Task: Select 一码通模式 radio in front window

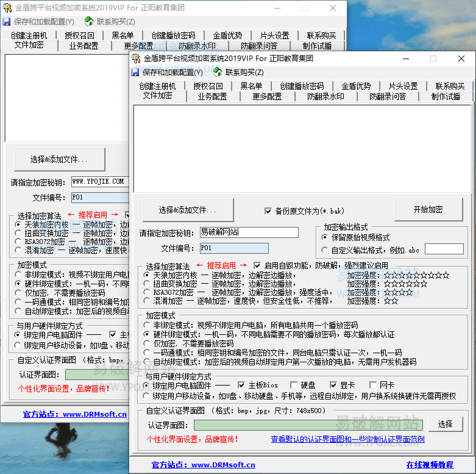Action: pos(147,353)
